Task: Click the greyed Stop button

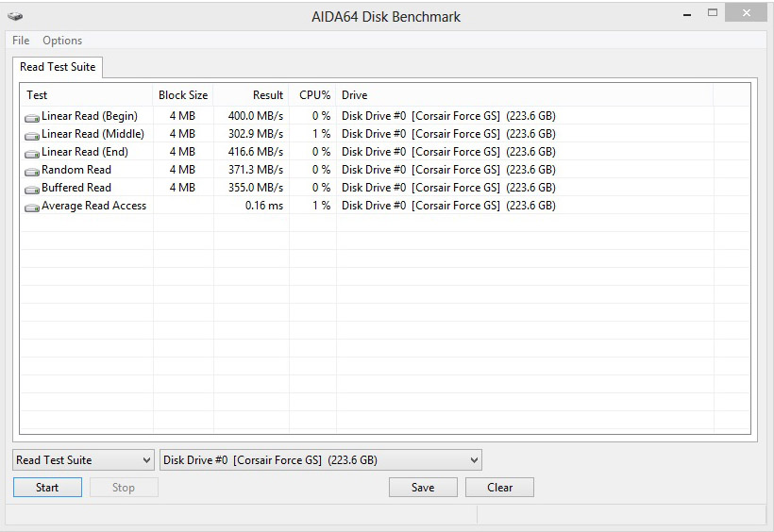Action: (124, 488)
